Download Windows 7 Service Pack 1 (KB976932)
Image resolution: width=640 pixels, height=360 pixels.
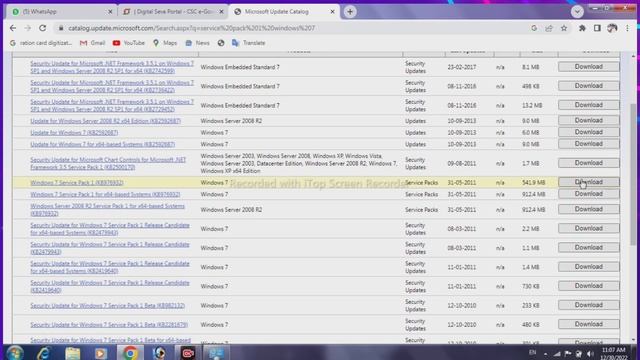pos(589,182)
